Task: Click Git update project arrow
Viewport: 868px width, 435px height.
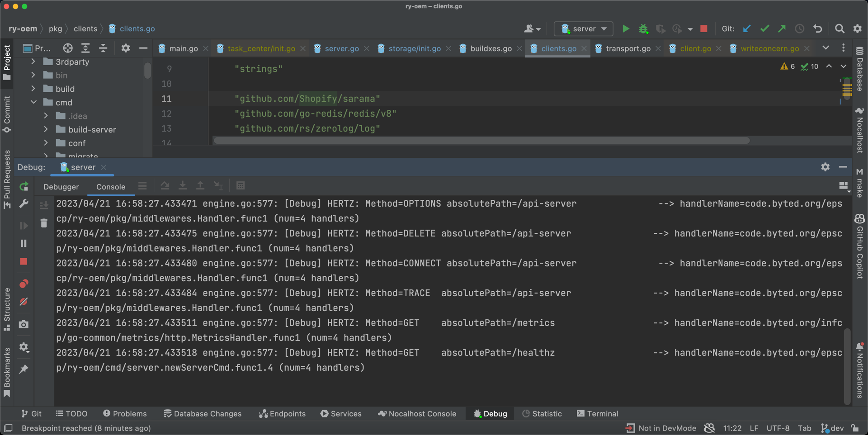Action: coord(747,29)
